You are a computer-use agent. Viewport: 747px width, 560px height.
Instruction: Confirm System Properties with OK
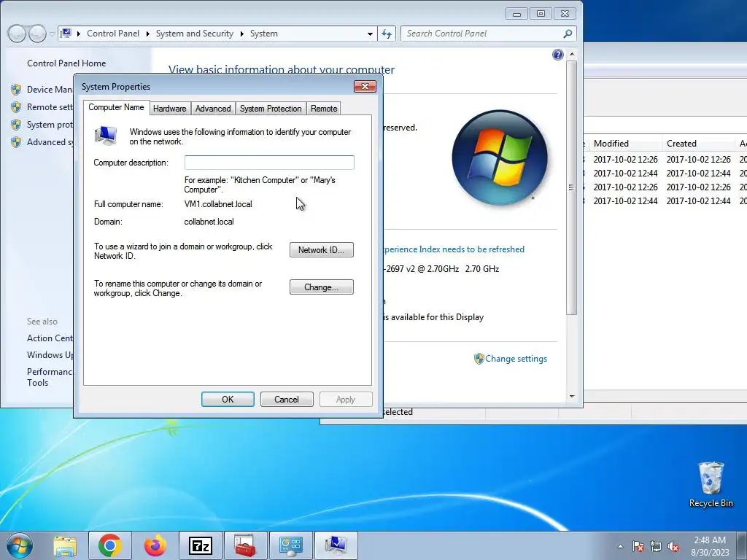point(228,399)
